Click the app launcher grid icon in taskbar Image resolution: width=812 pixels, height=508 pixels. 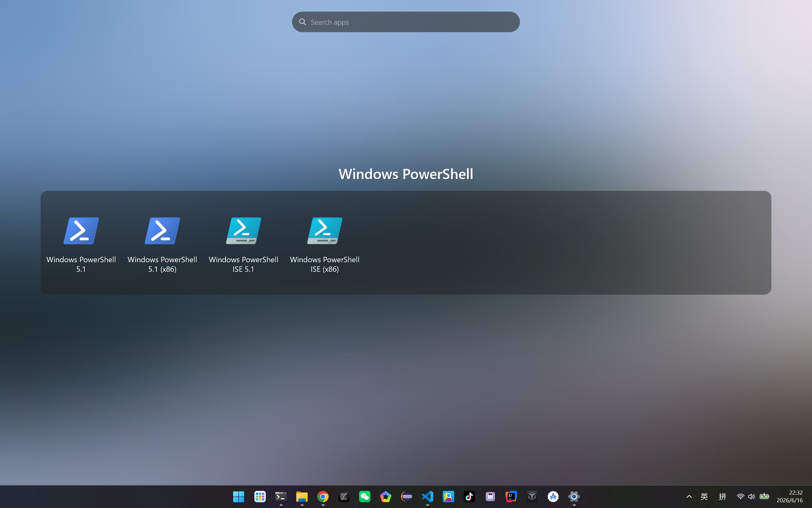[260, 497]
